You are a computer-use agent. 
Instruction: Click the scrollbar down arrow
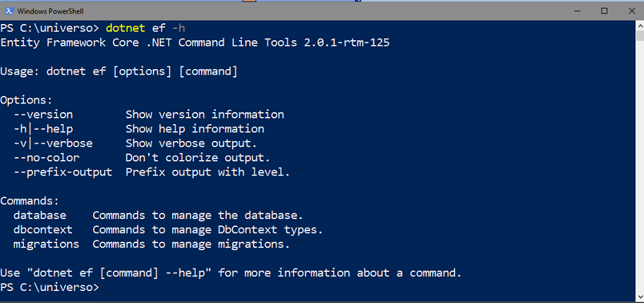(638, 298)
